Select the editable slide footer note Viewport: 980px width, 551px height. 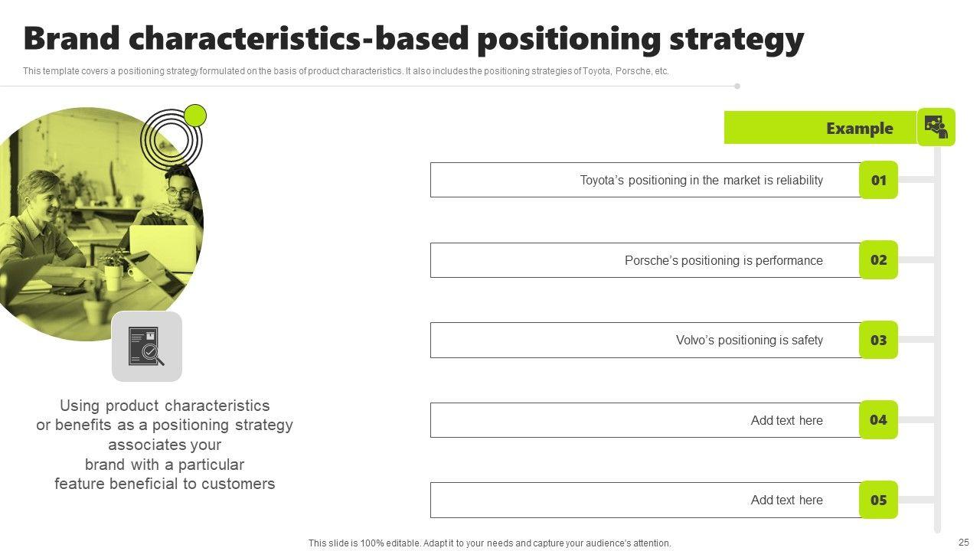coord(490,543)
